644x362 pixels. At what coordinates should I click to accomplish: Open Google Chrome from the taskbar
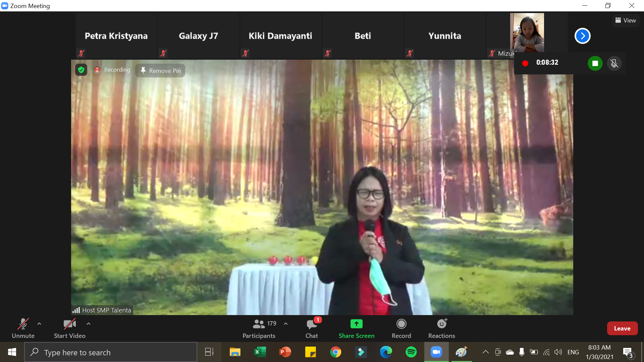(x=335, y=352)
